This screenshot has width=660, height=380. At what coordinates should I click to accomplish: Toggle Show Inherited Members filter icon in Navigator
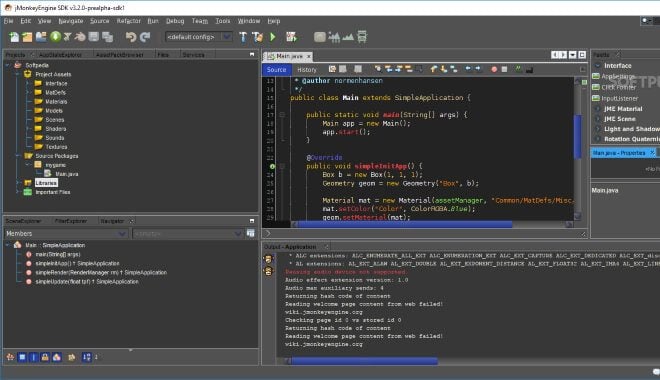[x=10, y=357]
